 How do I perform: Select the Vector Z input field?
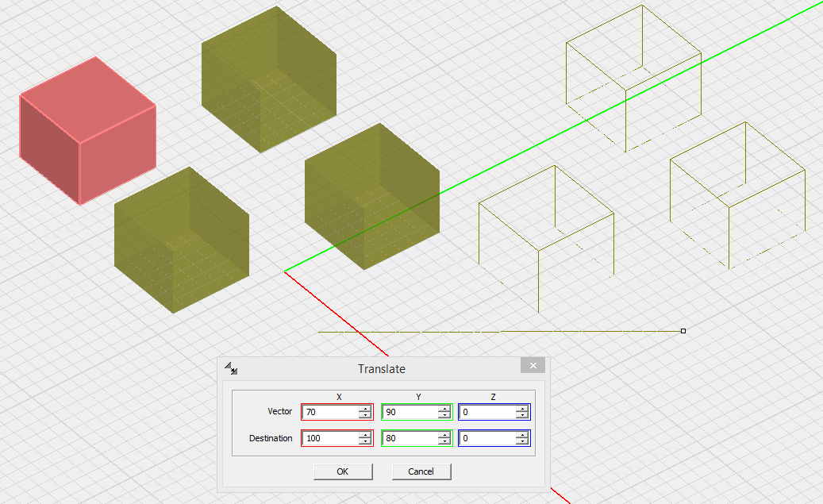(x=486, y=412)
